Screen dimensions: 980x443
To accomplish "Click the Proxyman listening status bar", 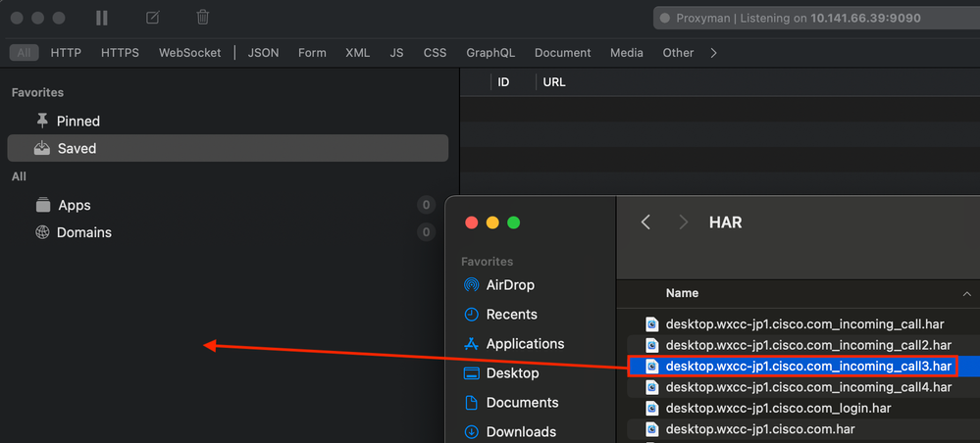I will tap(816, 18).
